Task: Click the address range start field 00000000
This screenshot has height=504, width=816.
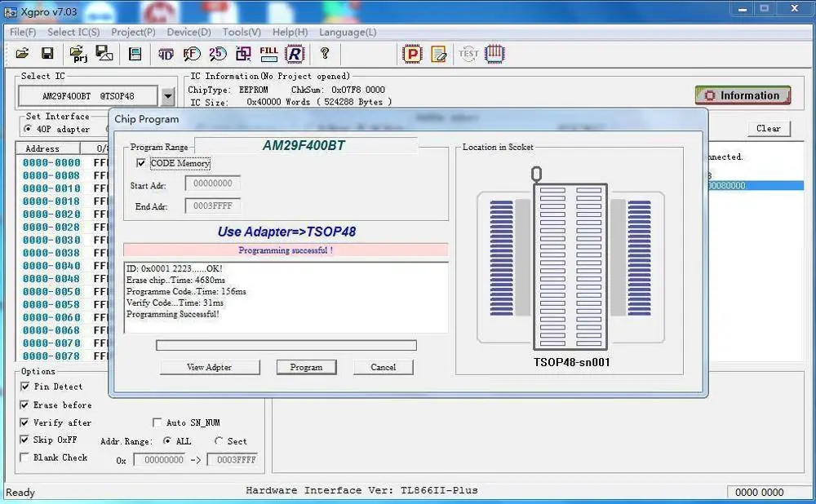Action: coord(159,460)
